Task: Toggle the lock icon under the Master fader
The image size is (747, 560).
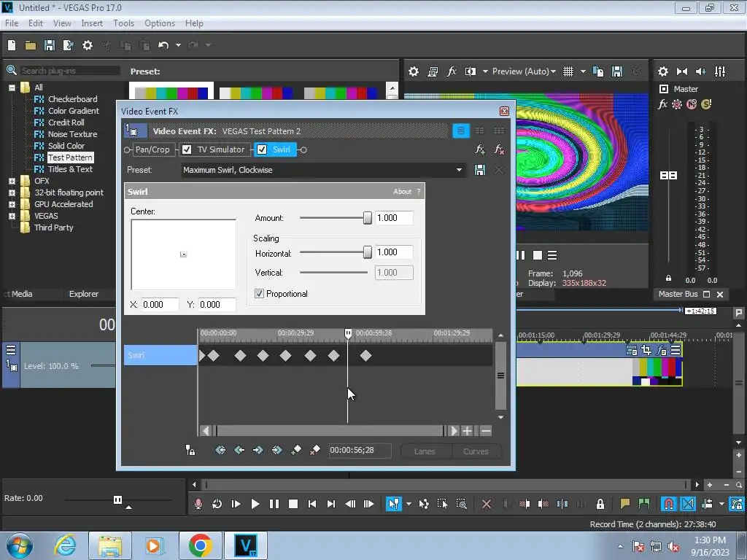Action: coord(668,278)
